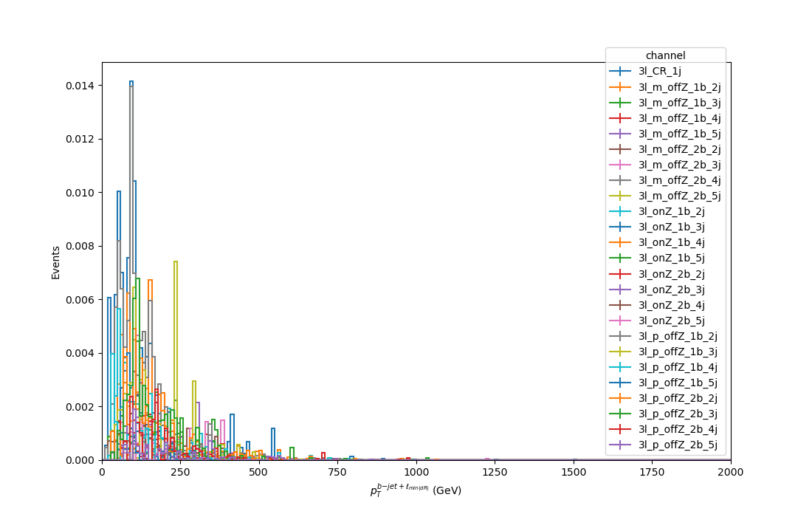Screen dimensions: 812x517
Task: Select the 1250 x-axis tick label
Action: click(x=495, y=473)
